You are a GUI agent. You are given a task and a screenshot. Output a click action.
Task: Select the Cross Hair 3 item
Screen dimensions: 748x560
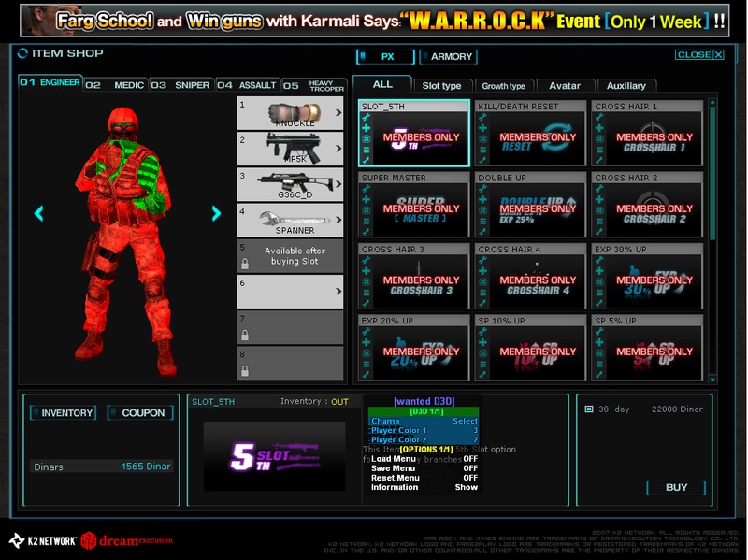coord(414,276)
